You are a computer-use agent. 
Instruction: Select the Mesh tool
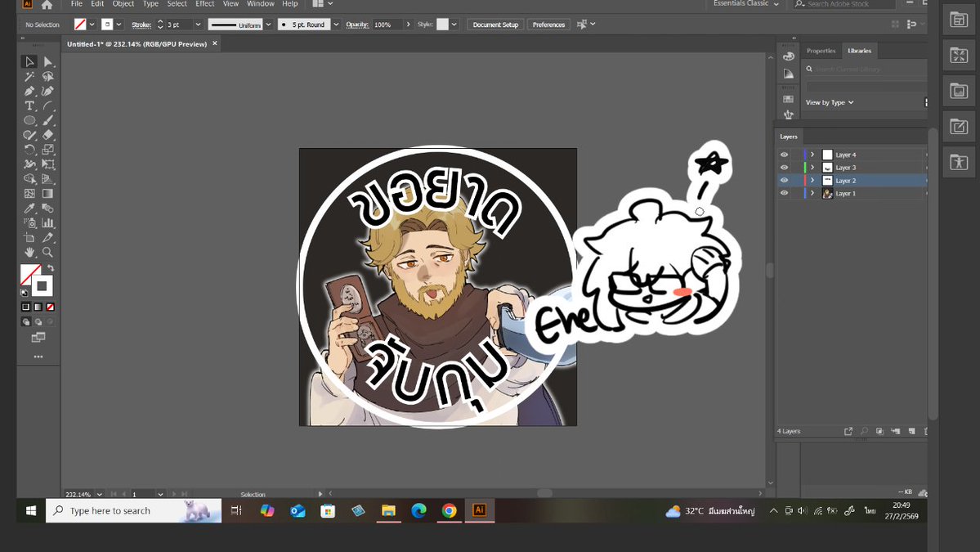click(x=29, y=194)
